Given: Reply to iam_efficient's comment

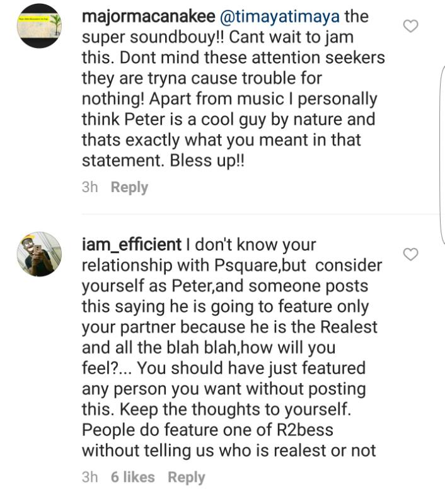Looking at the screenshot, I should tap(186, 477).
